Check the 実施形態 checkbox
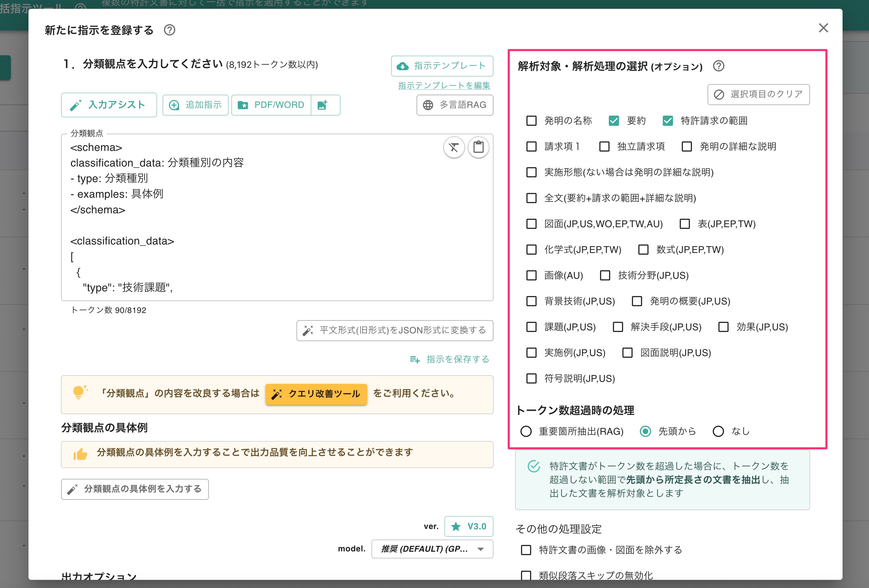The height and width of the screenshot is (588, 869). tap(531, 172)
